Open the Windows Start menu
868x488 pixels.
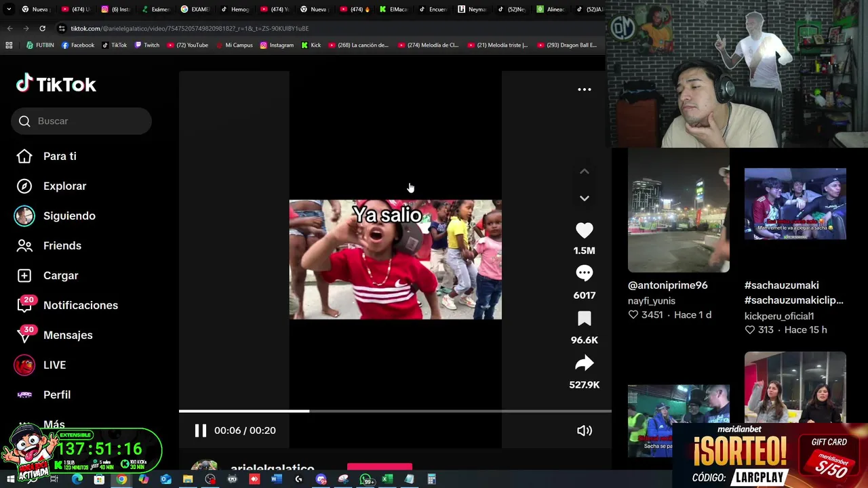(x=10, y=479)
